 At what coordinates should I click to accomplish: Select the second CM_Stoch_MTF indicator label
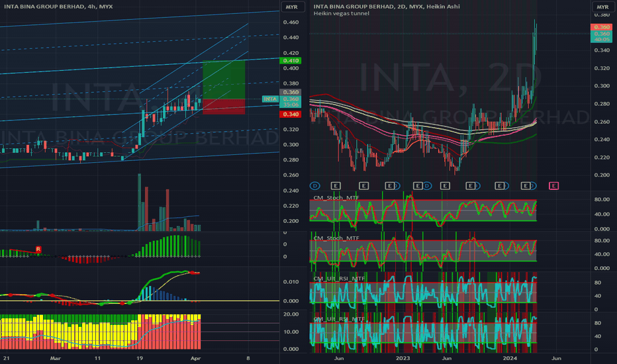tap(336, 238)
